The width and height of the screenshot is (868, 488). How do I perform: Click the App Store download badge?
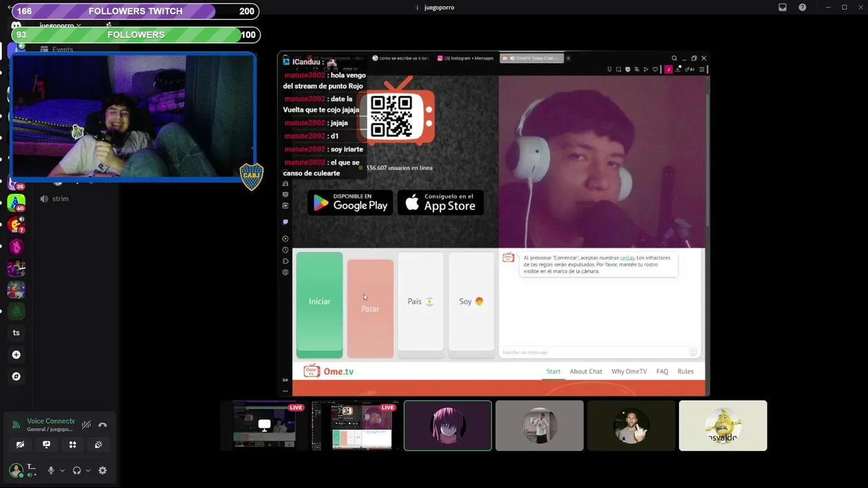tap(440, 202)
